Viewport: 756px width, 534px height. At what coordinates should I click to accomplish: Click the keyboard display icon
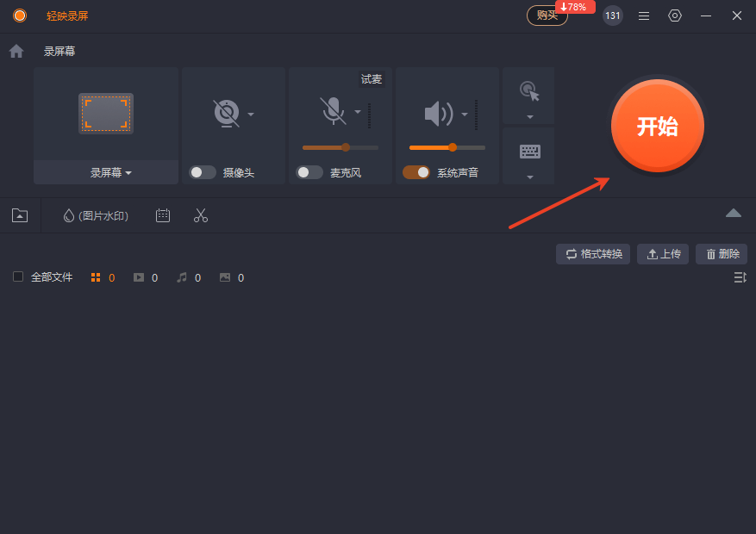(530, 152)
